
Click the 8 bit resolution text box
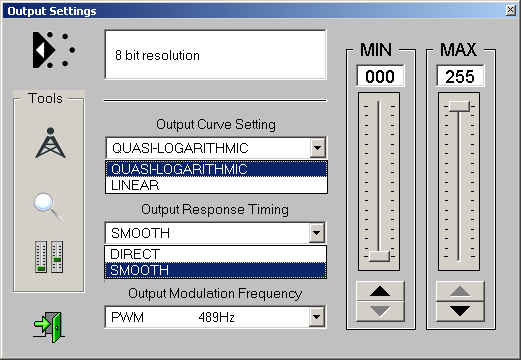(216, 55)
